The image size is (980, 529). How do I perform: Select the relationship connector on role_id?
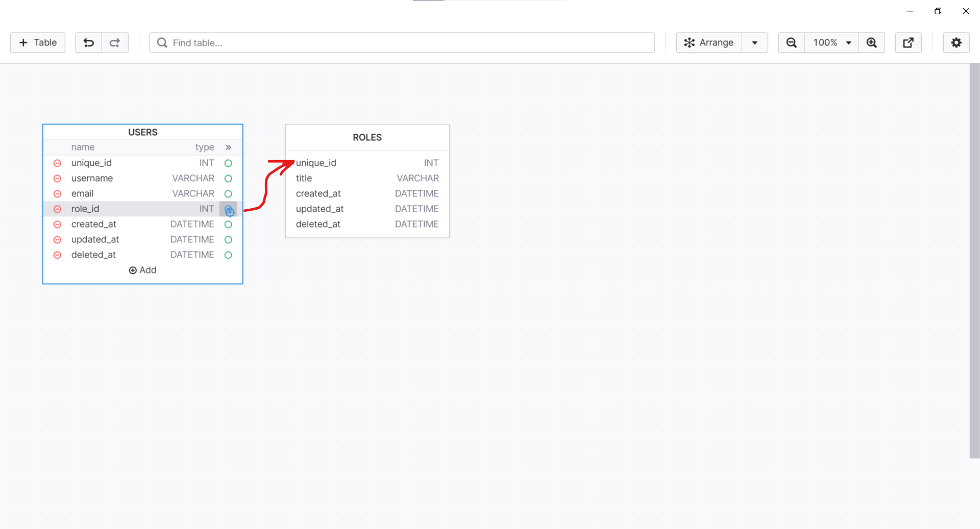tap(228, 209)
